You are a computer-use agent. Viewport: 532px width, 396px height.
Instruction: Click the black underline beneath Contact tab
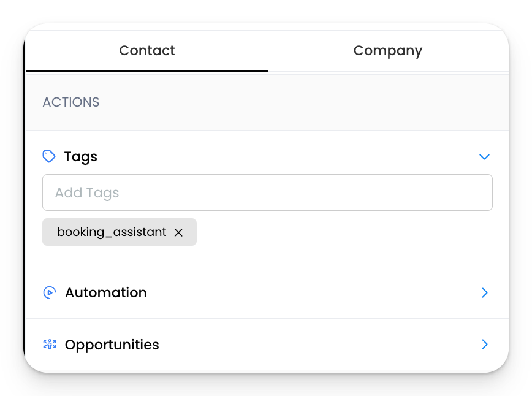tap(146, 70)
